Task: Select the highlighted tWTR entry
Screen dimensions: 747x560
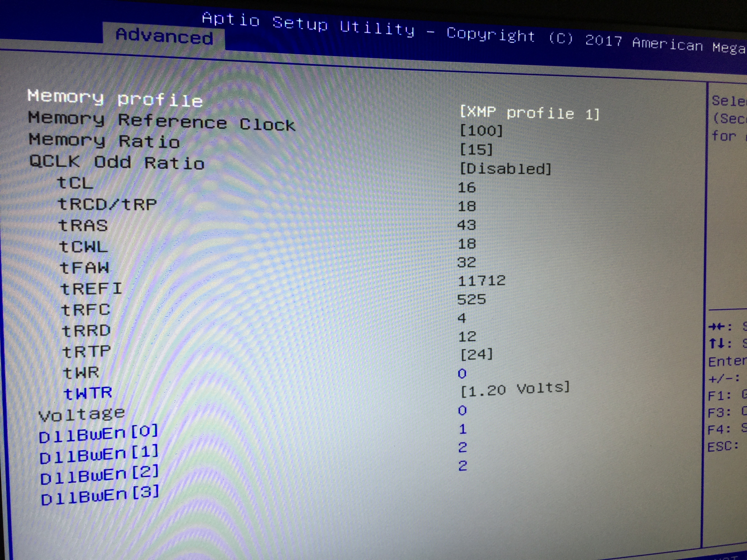Action: tap(88, 393)
